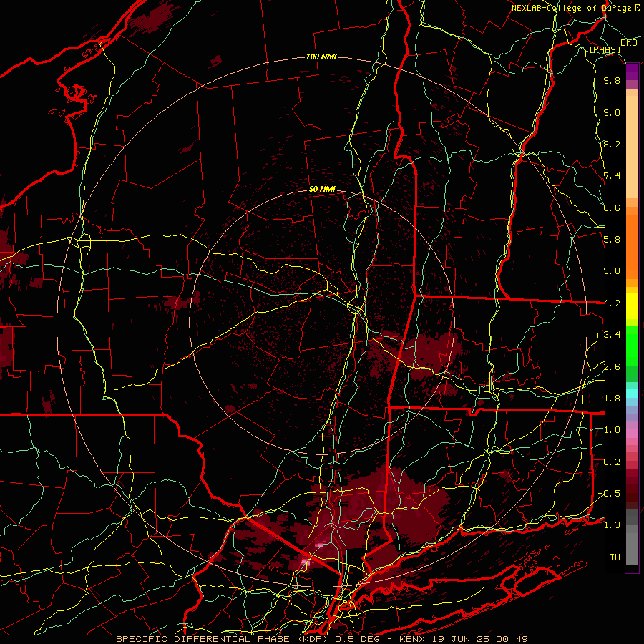This screenshot has width=644, height=644.
Task: Click the 5.8 scale value
Action: tap(612, 240)
